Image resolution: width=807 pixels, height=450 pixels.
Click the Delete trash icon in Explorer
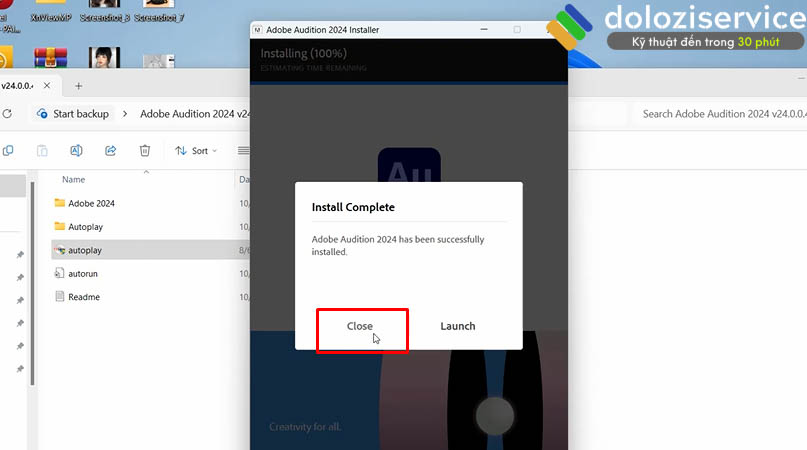[x=145, y=151]
